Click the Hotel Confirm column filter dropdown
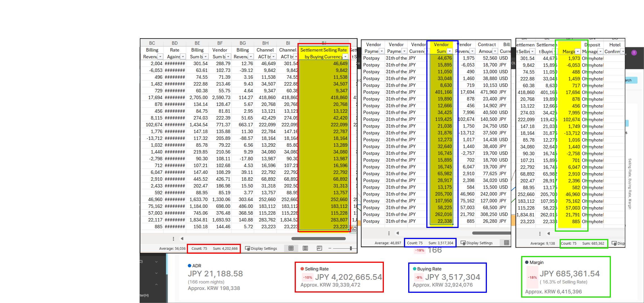Viewport: 644px width, 303px height. 622,52
